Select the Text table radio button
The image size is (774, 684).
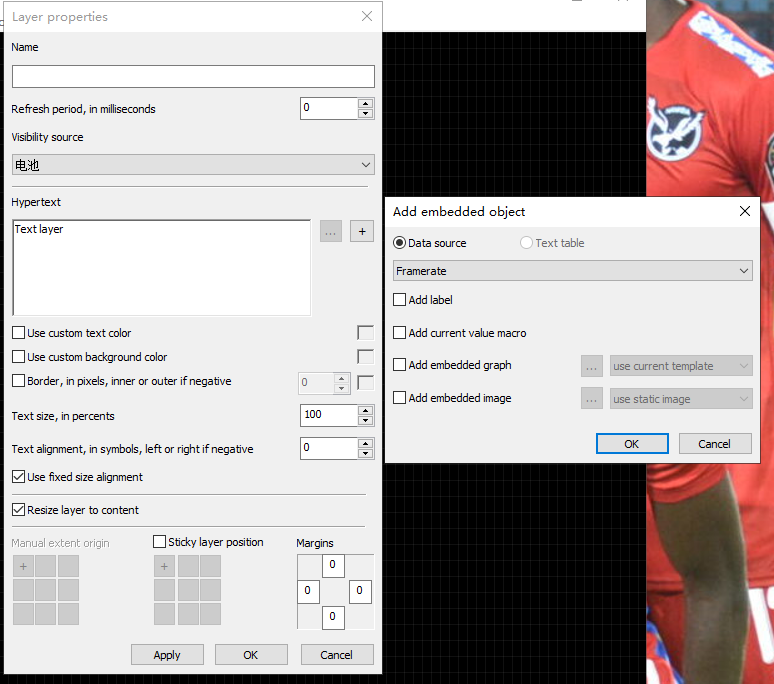tap(526, 243)
